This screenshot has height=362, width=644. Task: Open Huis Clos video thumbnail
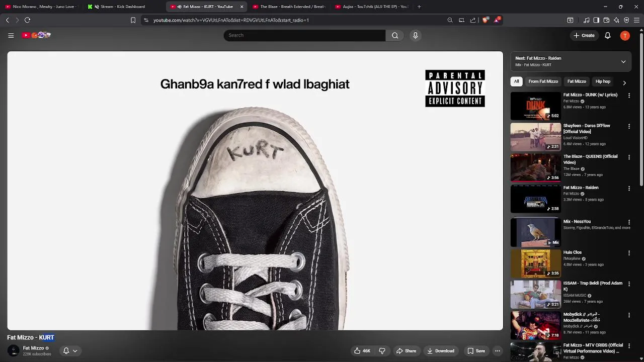click(535, 263)
